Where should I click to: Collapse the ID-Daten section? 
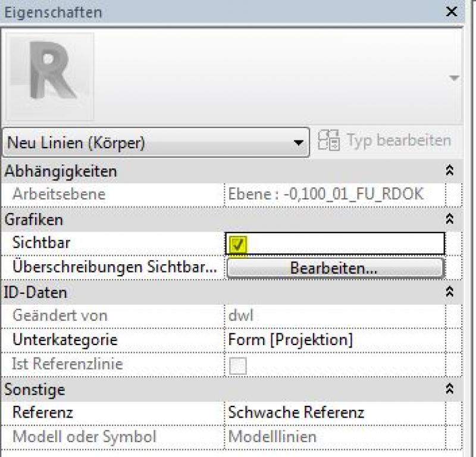450,292
